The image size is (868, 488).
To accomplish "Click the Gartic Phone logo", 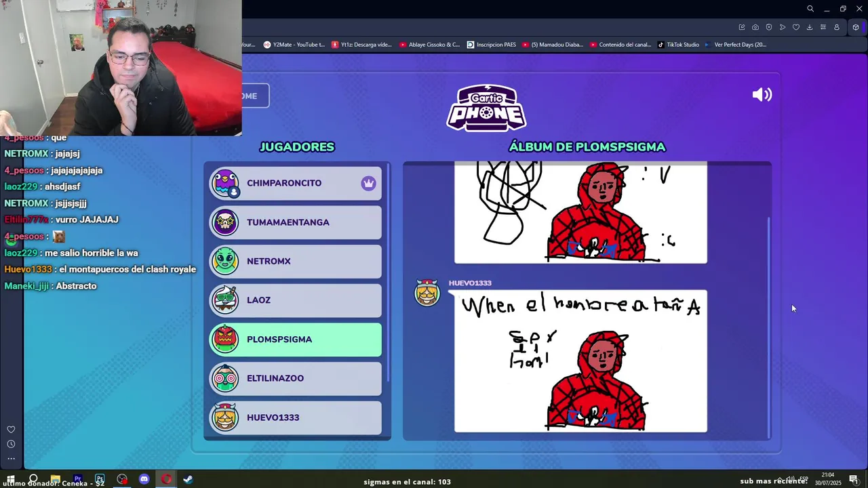I will [486, 108].
